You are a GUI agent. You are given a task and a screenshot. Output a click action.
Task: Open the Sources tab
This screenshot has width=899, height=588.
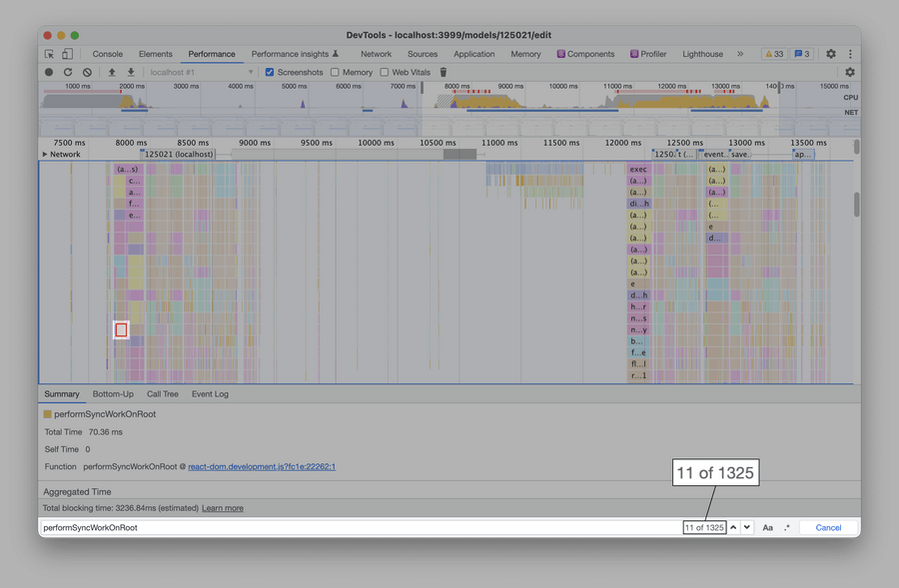click(423, 54)
